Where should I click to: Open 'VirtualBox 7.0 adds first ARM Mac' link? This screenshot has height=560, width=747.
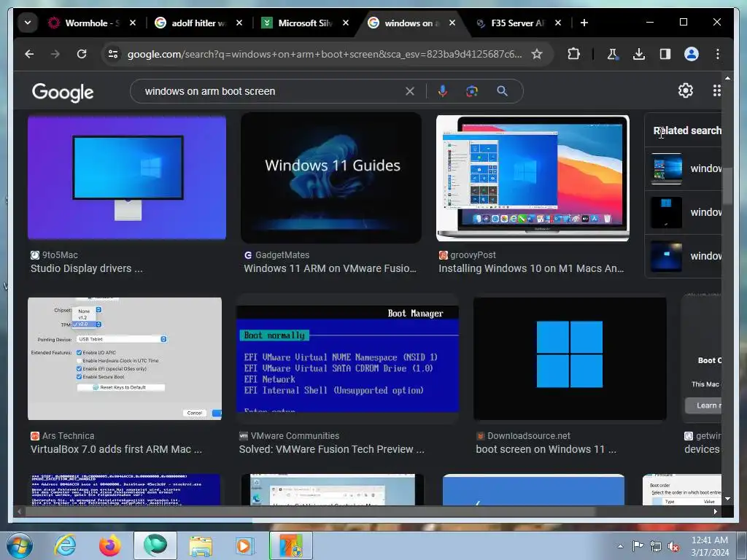coord(116,449)
